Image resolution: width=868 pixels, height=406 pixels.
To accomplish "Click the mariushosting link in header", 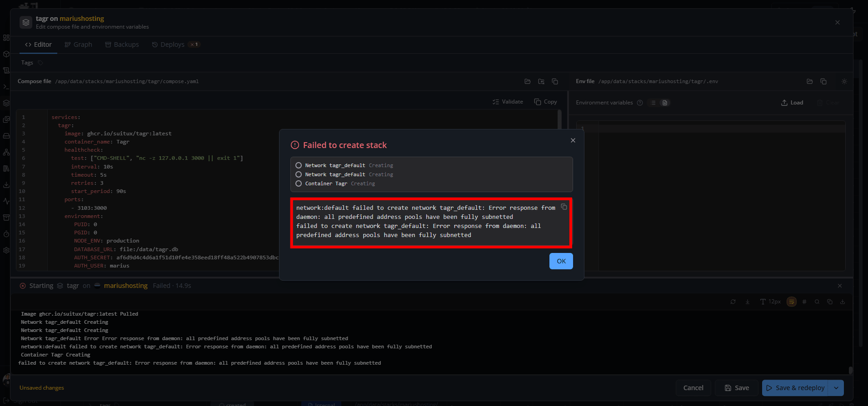I will tap(82, 19).
